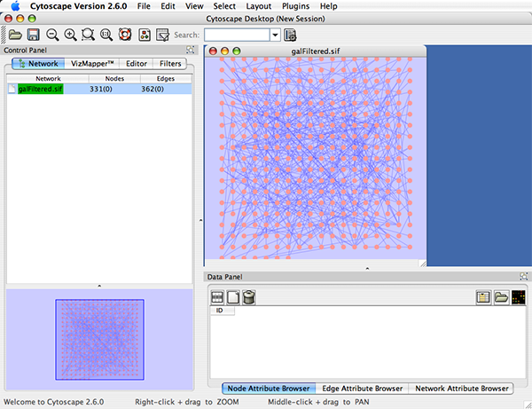Image resolution: width=532 pixels, height=409 pixels.
Task: Click the fit content zoom icon
Action: pos(106,35)
